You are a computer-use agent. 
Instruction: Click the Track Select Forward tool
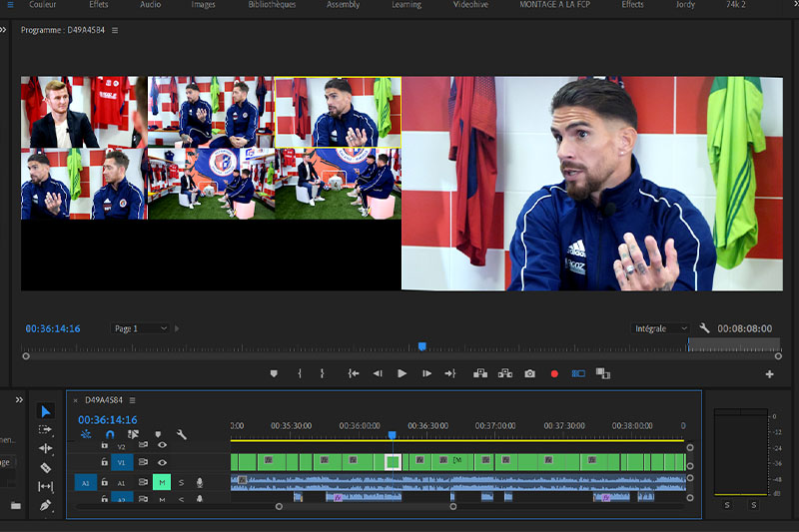coord(45,429)
